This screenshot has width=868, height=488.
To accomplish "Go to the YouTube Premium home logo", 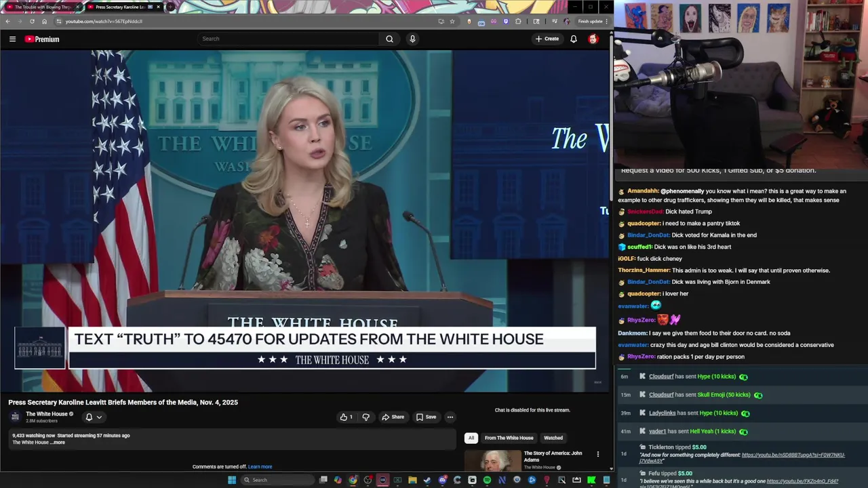I will point(42,39).
